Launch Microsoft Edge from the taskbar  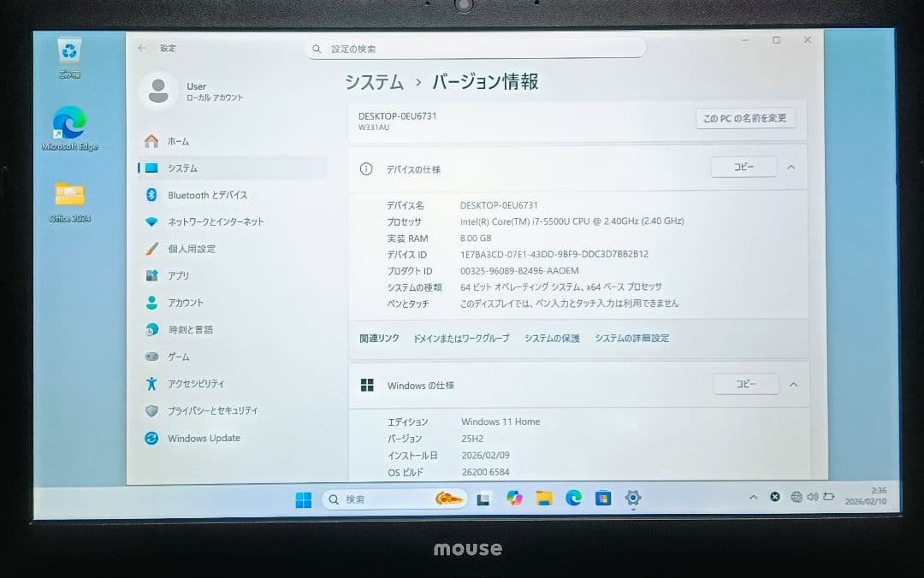[573, 498]
